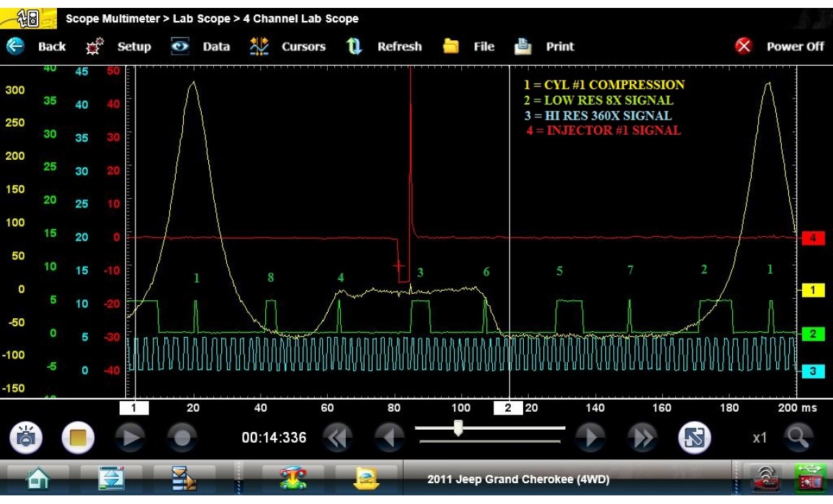Open the Cursors menu
Viewport: 833px width, 504px height.
288,47
